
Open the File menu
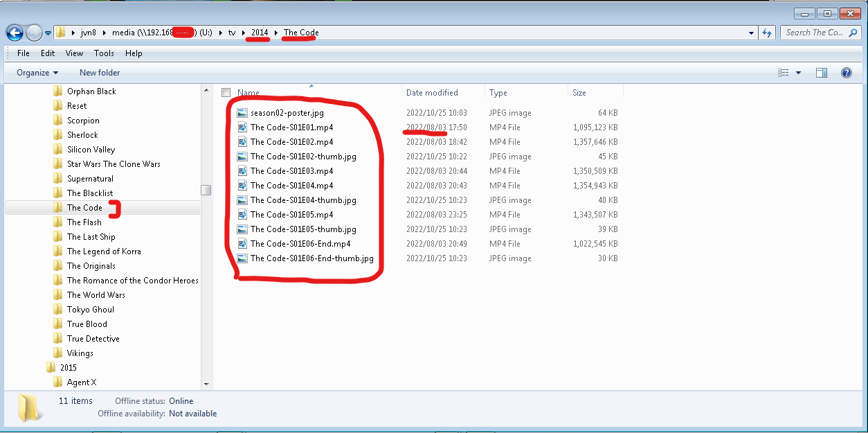[24, 53]
